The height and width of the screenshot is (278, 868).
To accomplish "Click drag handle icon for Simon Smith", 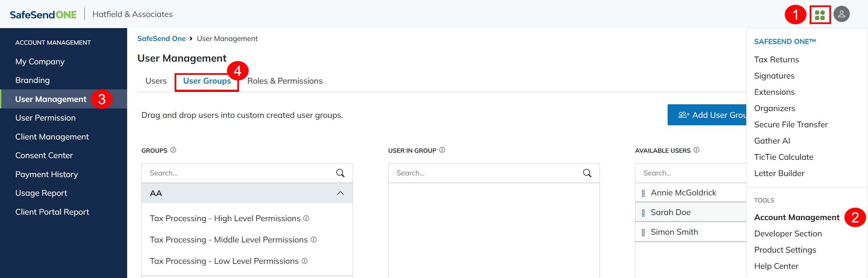I will click(x=643, y=232).
